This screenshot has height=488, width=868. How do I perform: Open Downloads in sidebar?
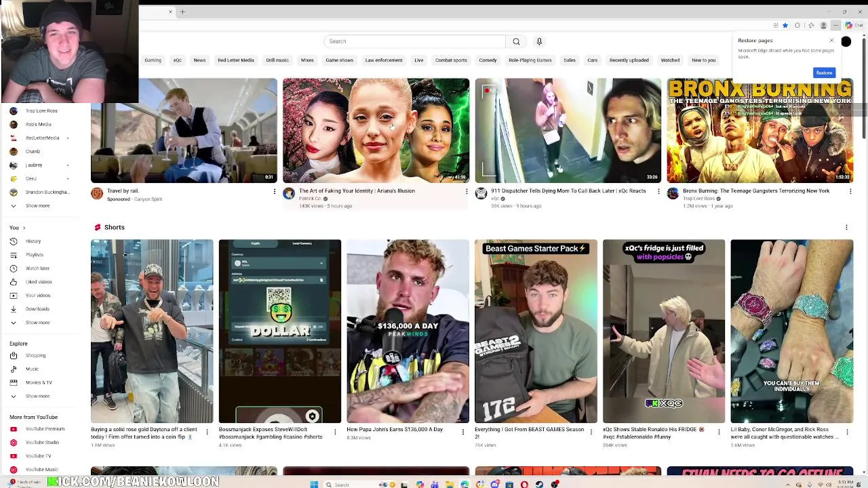point(37,309)
